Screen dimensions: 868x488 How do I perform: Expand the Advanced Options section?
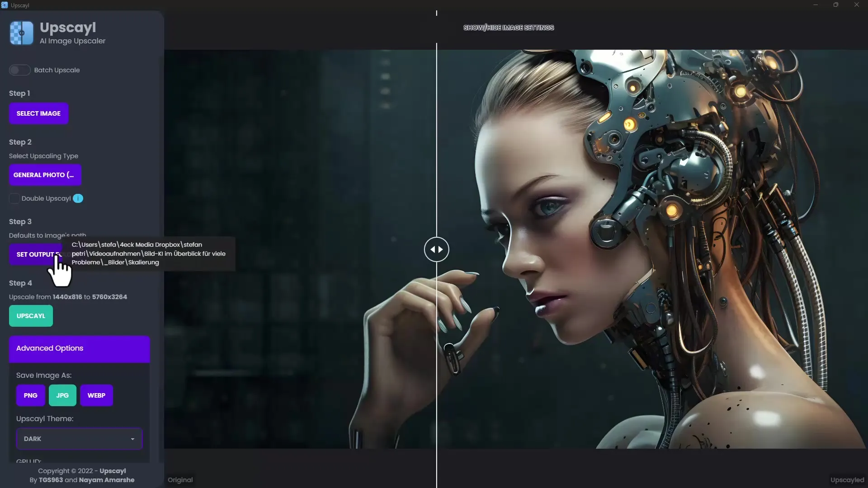[x=79, y=348]
